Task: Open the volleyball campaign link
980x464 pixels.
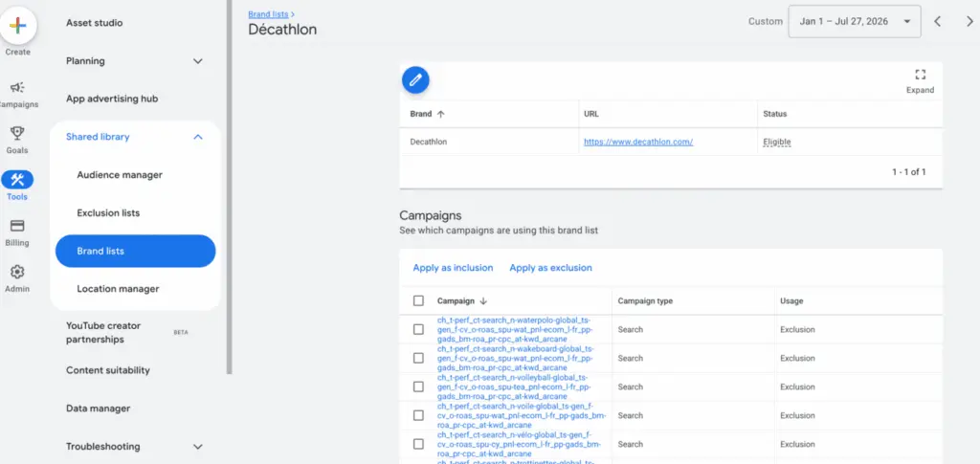Action: 516,387
